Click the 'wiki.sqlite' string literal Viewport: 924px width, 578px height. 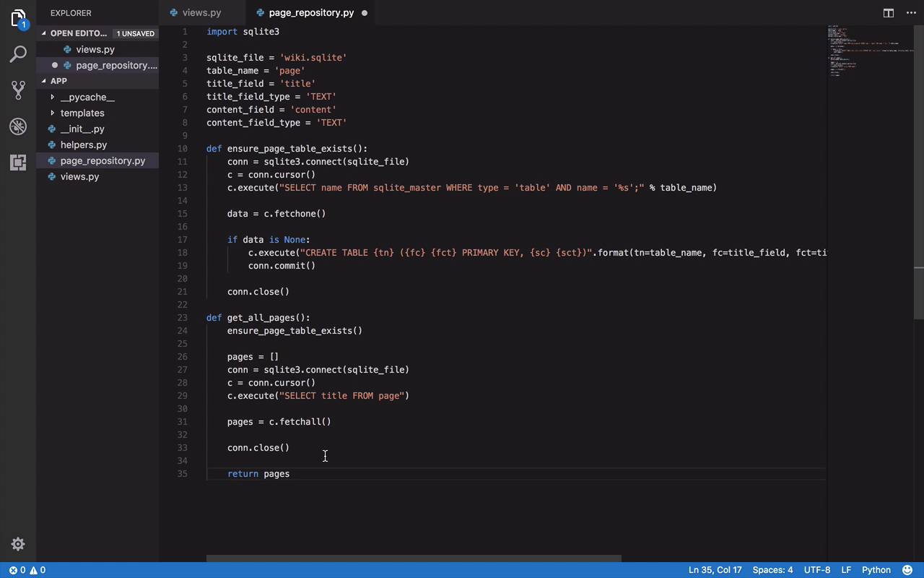coord(313,58)
